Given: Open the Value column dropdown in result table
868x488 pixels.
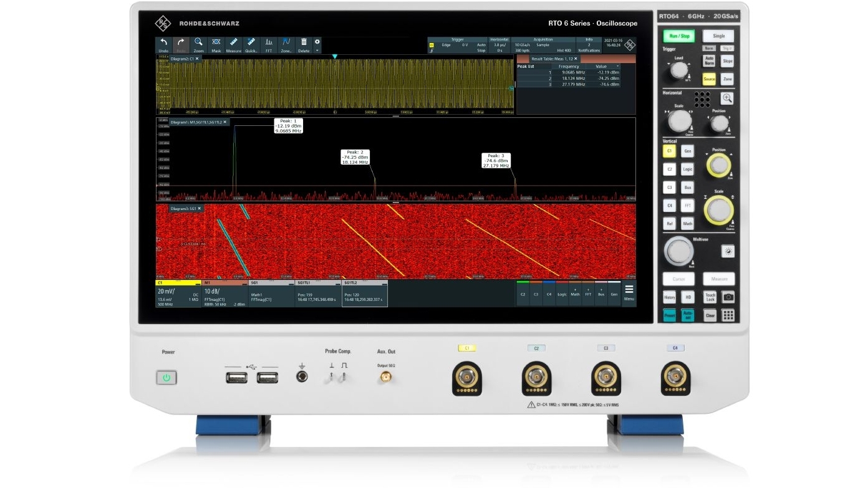Looking at the screenshot, I should [618, 66].
